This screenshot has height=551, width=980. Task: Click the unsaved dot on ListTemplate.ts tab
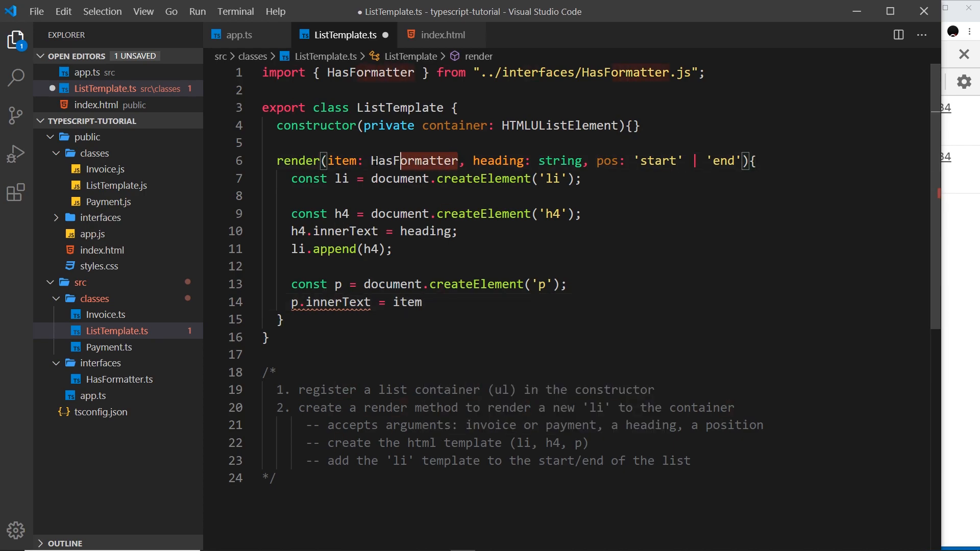click(x=385, y=35)
